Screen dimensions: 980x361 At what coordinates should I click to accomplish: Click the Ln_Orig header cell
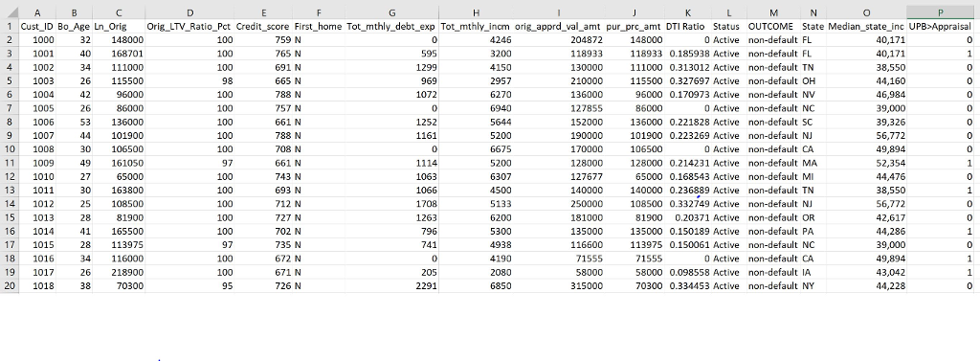(120, 26)
